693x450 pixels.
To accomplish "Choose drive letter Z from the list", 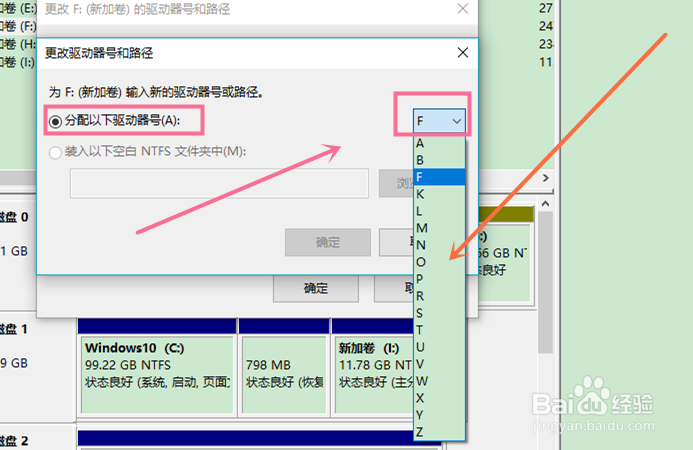I will [x=439, y=432].
